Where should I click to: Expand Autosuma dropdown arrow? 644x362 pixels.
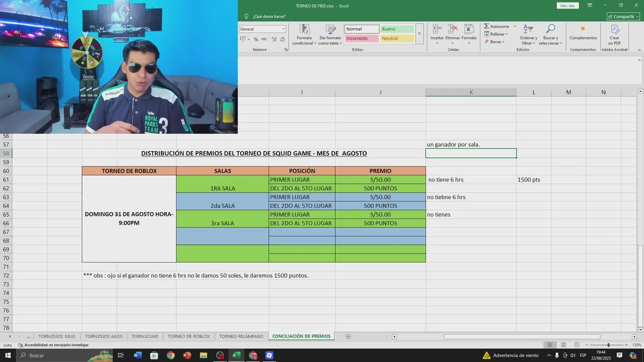(x=515, y=26)
